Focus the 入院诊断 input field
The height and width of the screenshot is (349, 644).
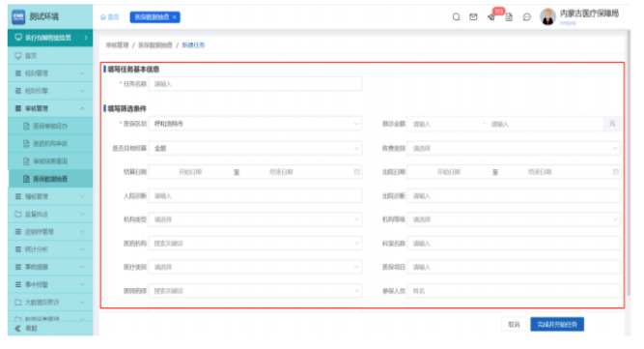(255, 196)
